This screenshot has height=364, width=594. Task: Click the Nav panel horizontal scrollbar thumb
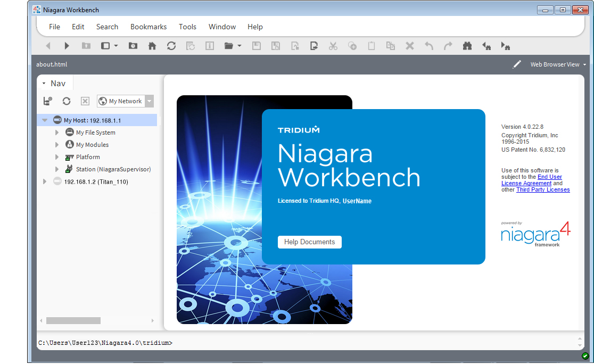73,320
